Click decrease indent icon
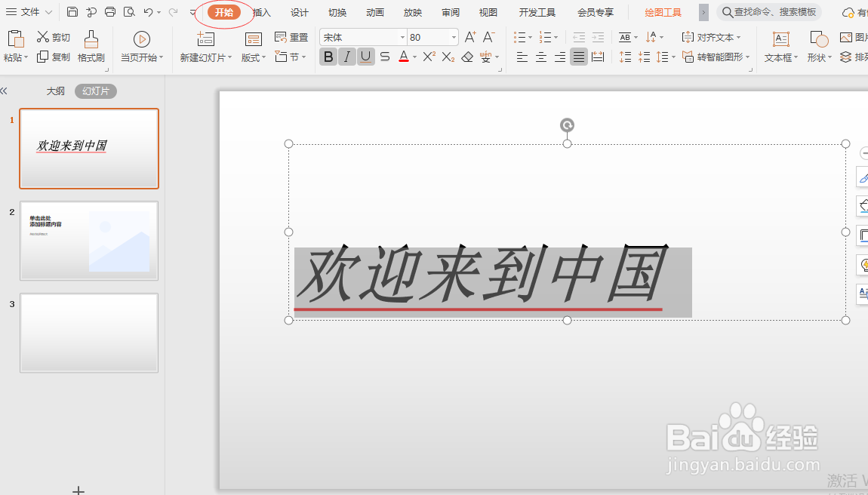The width and height of the screenshot is (868, 495). pos(579,37)
